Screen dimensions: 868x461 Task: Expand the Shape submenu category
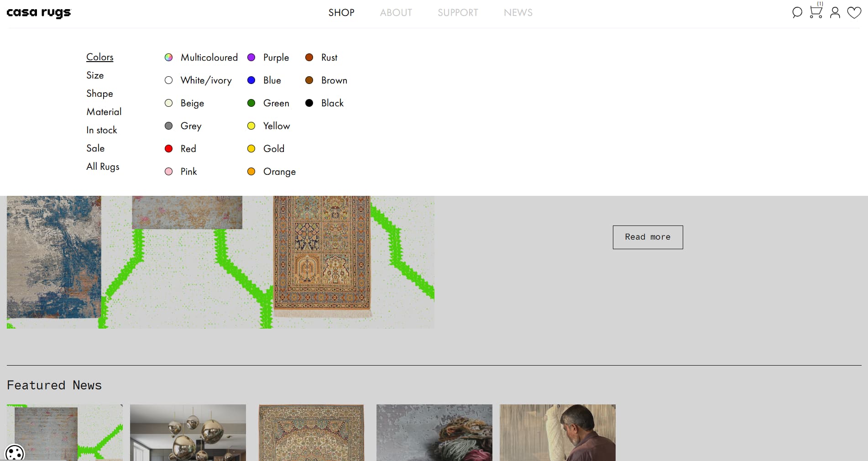[x=99, y=94]
